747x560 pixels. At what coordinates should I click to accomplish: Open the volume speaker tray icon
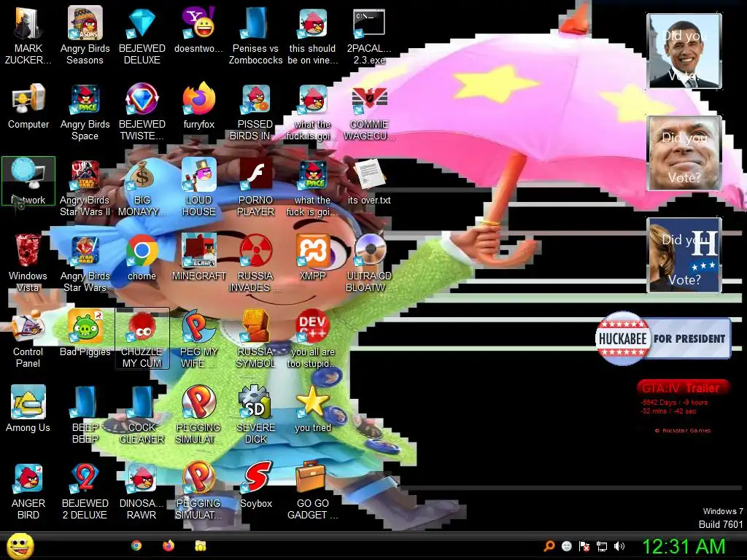click(x=619, y=546)
